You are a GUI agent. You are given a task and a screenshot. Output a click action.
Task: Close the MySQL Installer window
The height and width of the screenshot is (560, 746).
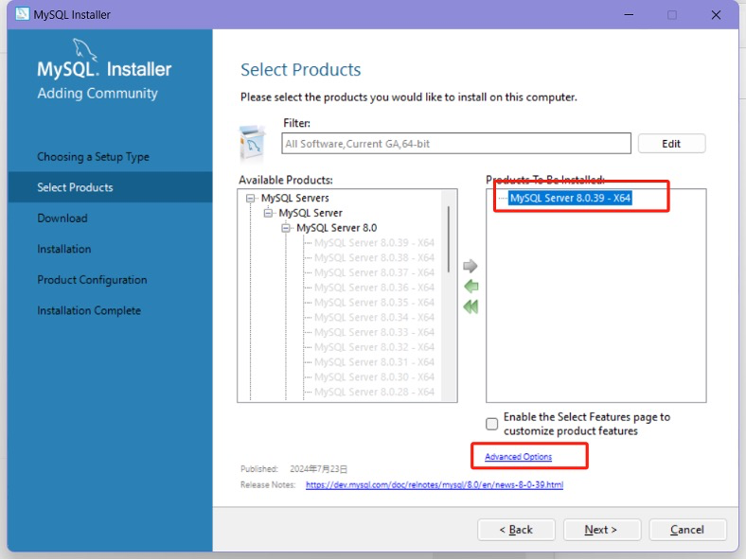(x=717, y=14)
